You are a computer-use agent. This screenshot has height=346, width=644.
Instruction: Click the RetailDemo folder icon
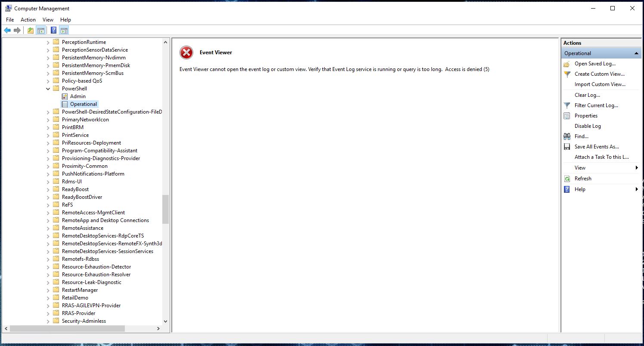click(x=56, y=298)
